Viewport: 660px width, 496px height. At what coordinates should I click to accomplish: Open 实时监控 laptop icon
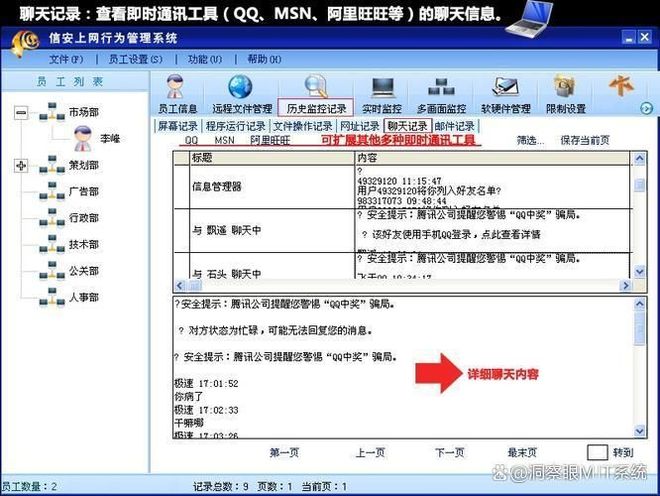382,87
